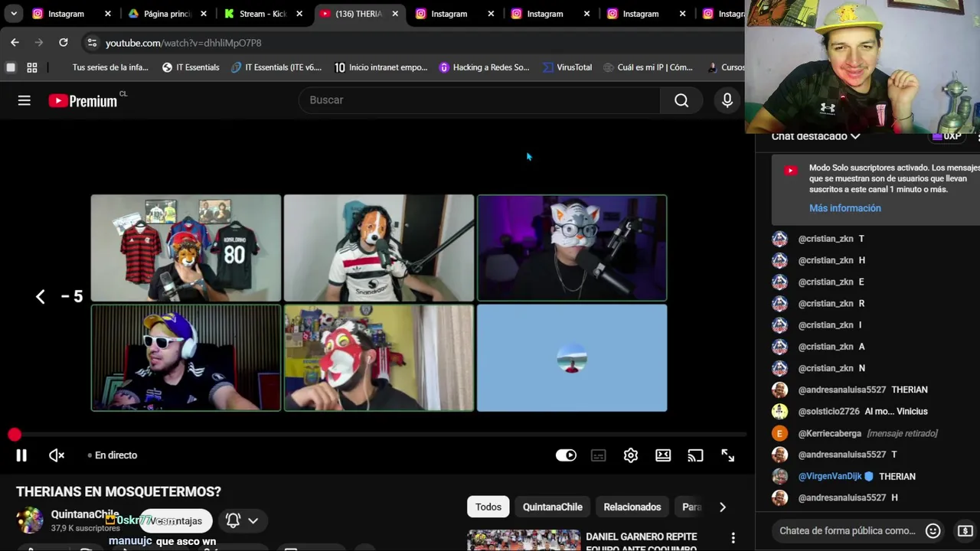Open the player settings gear
This screenshot has width=980, height=551.
(x=631, y=455)
